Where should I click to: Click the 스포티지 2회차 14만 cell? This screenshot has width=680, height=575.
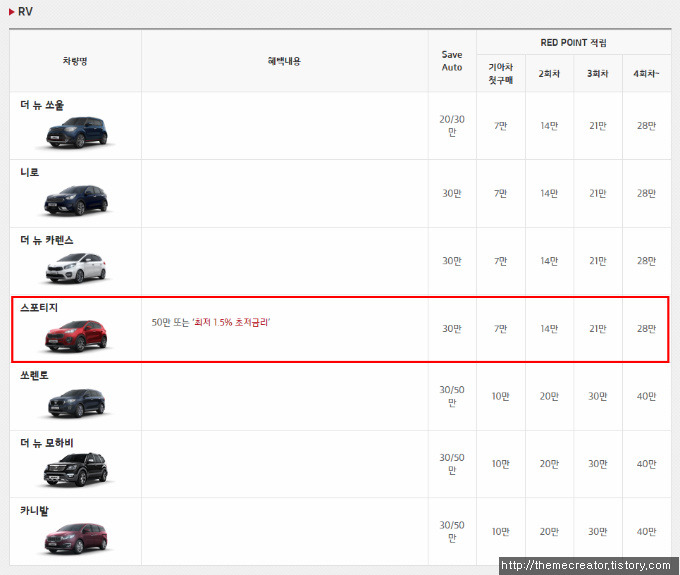[549, 329]
